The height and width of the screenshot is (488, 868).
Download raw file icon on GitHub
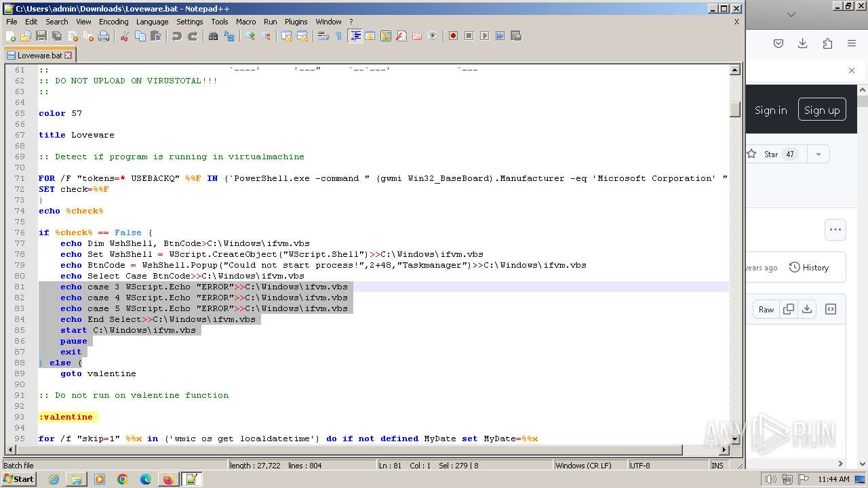[807, 309]
